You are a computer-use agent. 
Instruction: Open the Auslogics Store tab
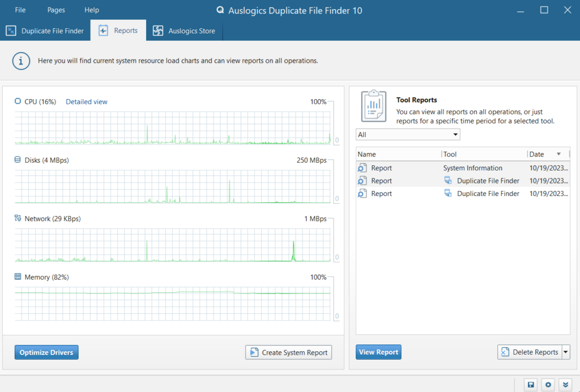click(x=184, y=31)
